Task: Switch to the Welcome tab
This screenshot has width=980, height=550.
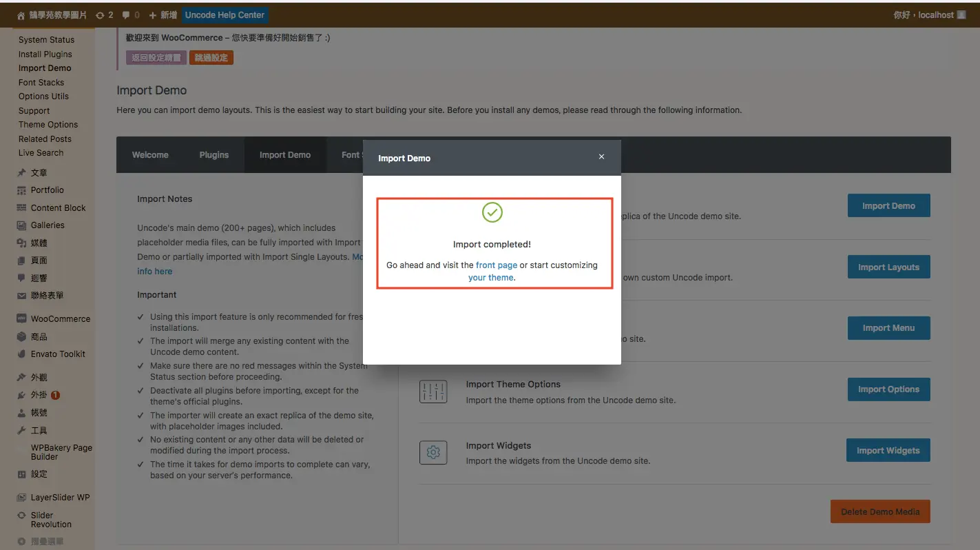Action: pyautogui.click(x=150, y=155)
